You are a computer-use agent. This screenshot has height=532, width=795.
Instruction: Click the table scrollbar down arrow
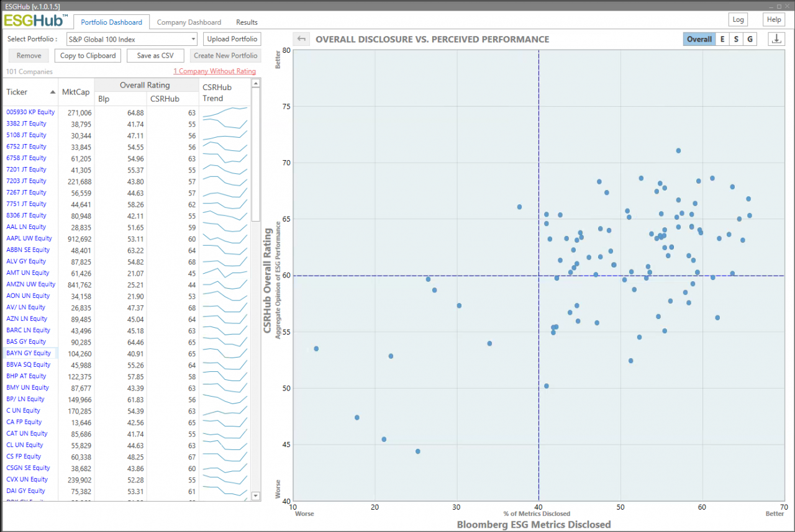pos(255,496)
